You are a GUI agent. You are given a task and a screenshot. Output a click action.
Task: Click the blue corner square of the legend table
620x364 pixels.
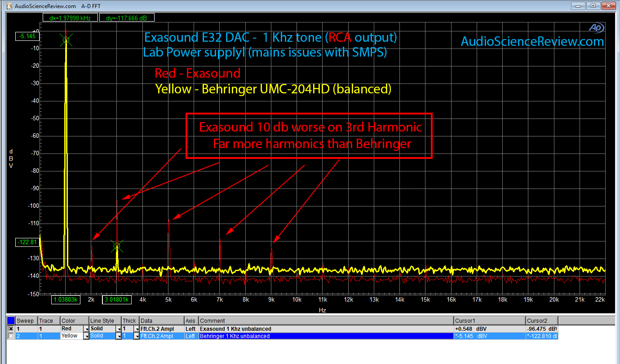[x=11, y=320]
